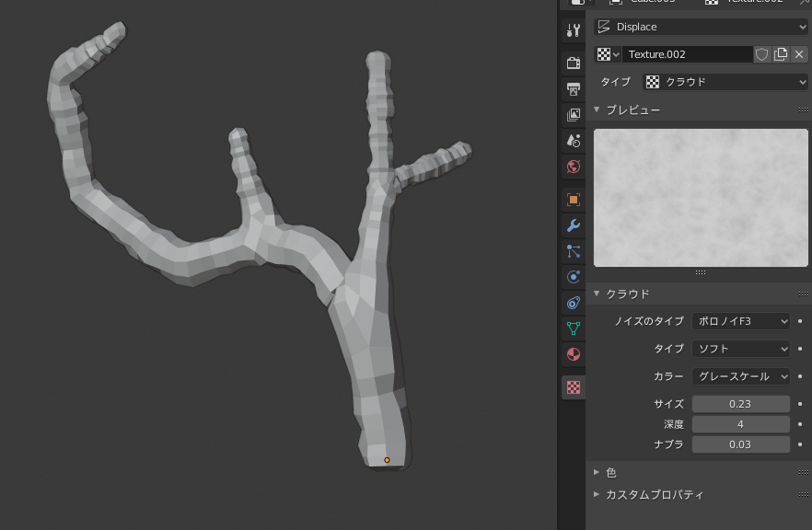Click the Texture.002 name field
The image size is (812, 530).
coord(687,54)
